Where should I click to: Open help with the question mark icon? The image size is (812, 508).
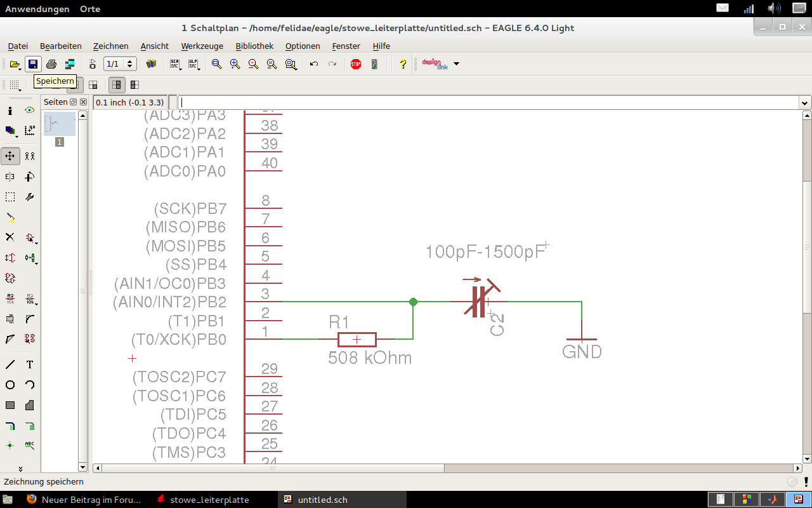coord(402,64)
